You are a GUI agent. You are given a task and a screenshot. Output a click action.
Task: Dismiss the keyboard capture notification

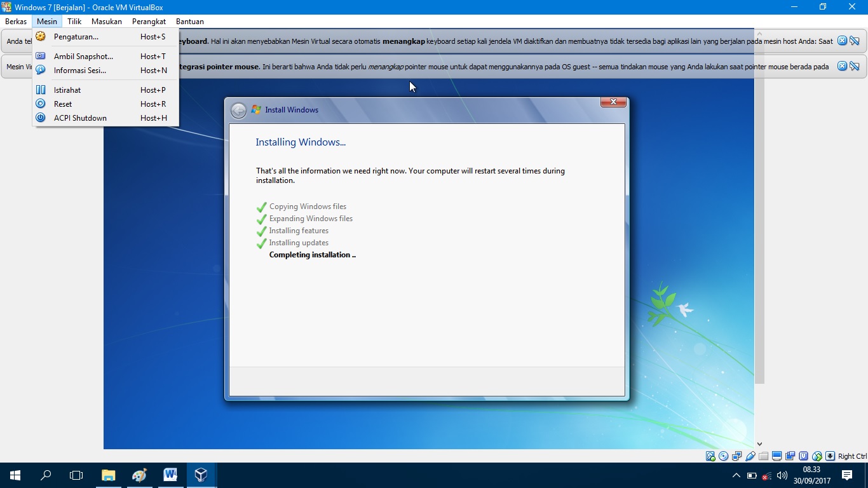(842, 41)
